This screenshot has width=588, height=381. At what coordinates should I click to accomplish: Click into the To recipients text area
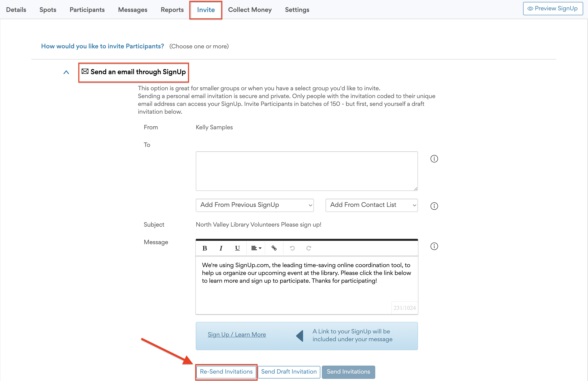pyautogui.click(x=307, y=171)
